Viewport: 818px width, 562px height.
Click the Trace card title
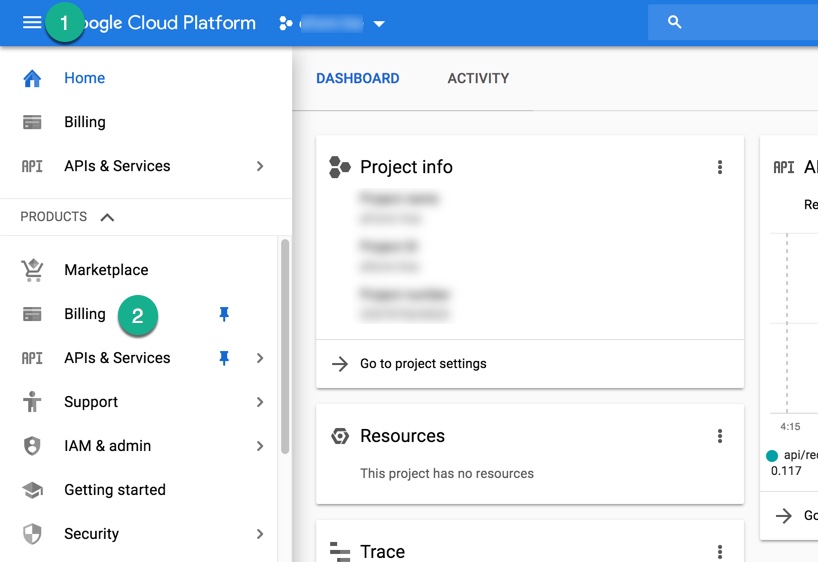pos(382,552)
